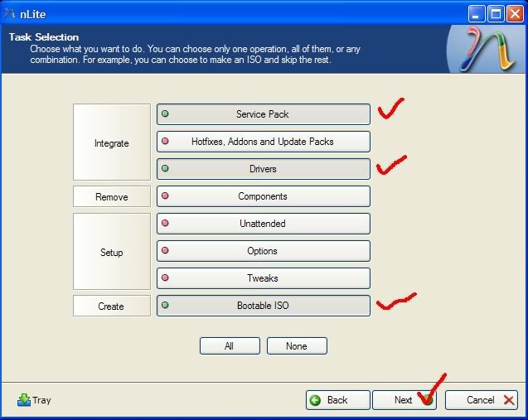The height and width of the screenshot is (420, 528).
Task: Click the green Tray arrow icon
Action: 24,400
